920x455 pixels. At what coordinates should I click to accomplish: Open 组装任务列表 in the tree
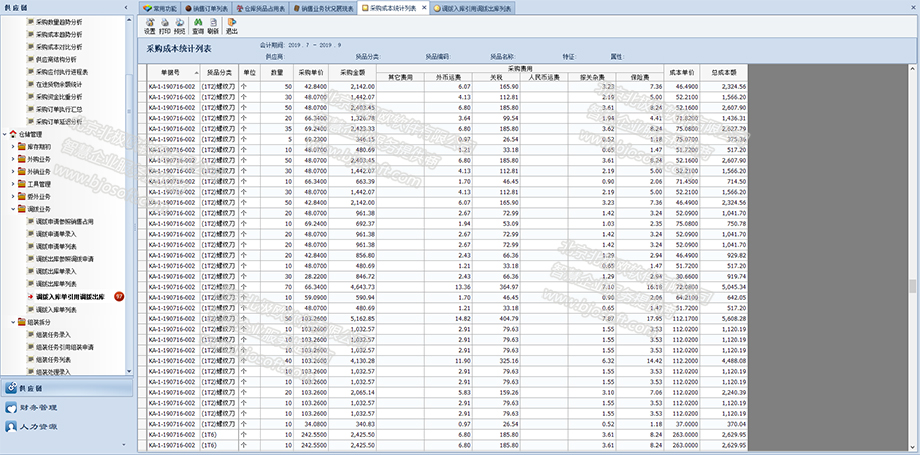tap(53, 359)
